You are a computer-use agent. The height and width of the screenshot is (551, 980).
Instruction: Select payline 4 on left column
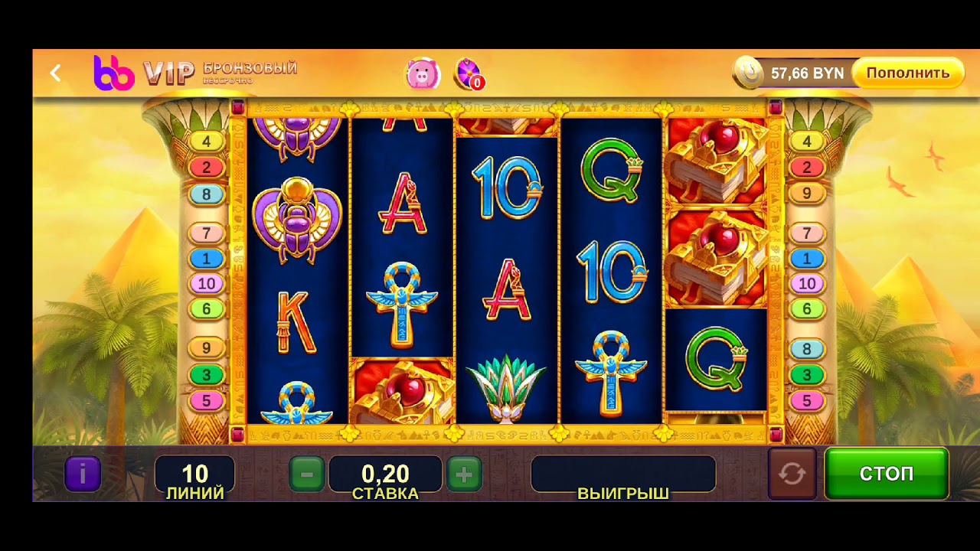coord(206,142)
